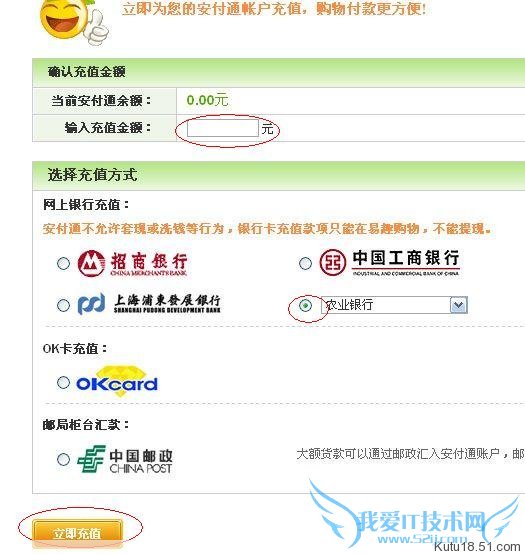Click the Shanghai Pudong Development Bank logo
Image resolution: width=525 pixels, height=554 pixels.
(x=149, y=304)
